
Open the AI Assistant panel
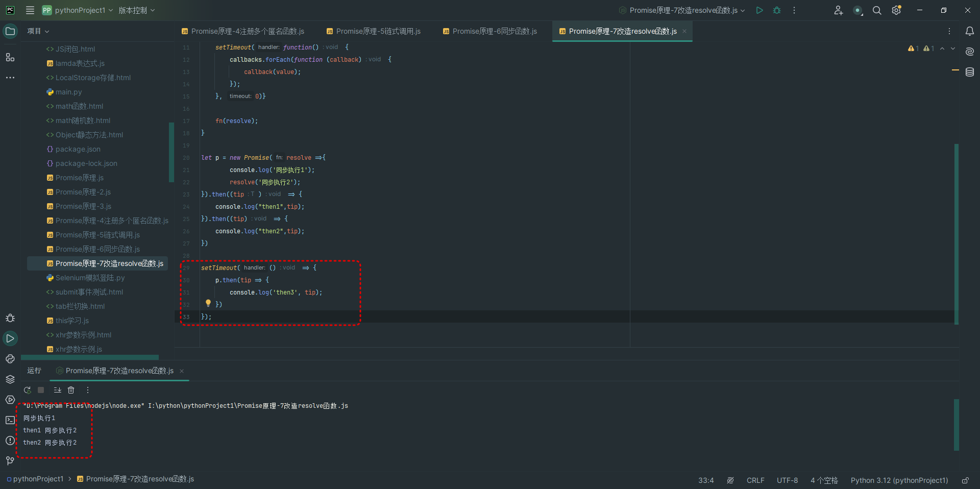click(970, 52)
